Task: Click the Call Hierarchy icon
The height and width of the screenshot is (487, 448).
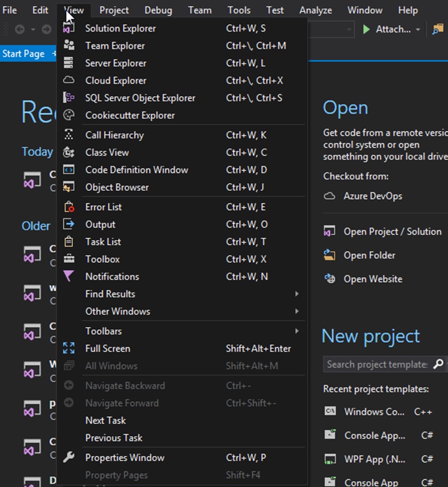Action: pos(69,135)
